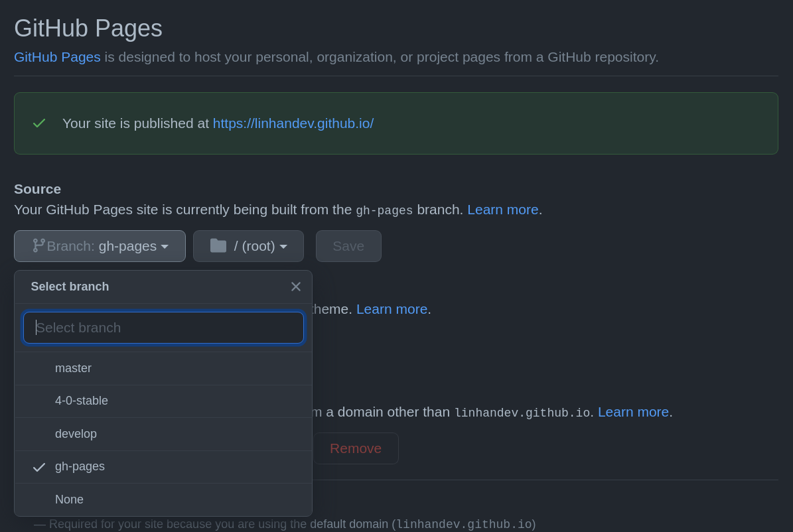
Task: Open Learn more link under Source
Action: (x=502, y=210)
